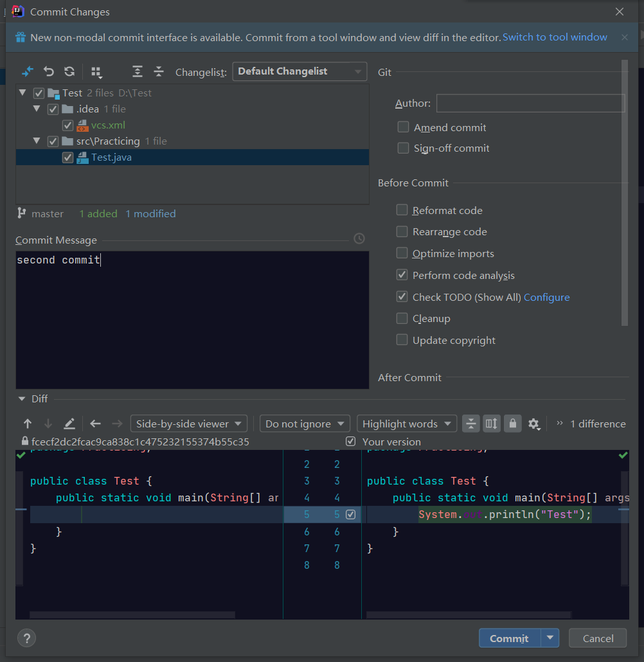Click the options panel vertical scrollbar
This screenshot has width=644, height=662.
click(625, 193)
